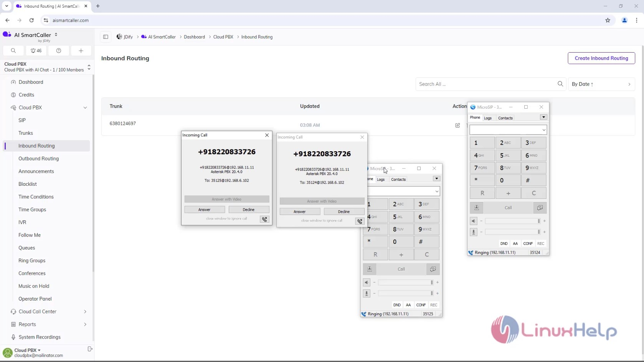The width and height of the screenshot is (644, 362).
Task: Toggle AA auto answer in MicroSIP 35124
Action: (515, 243)
